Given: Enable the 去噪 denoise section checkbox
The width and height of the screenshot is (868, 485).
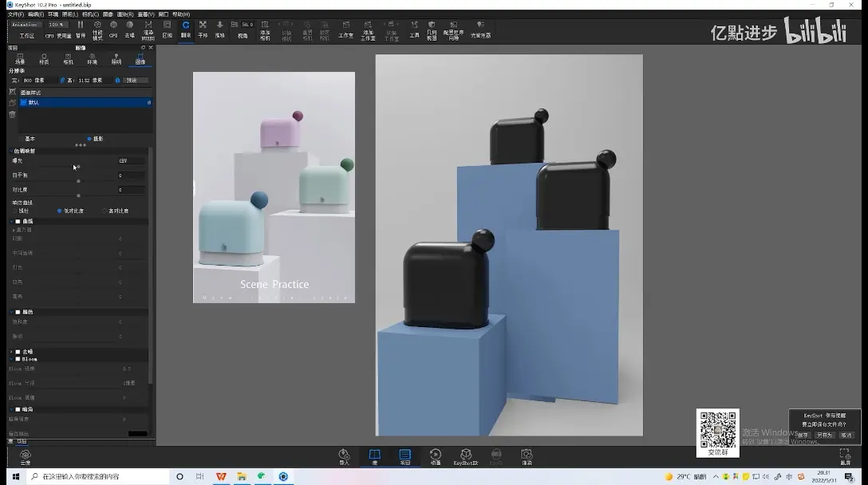Looking at the screenshot, I should (x=18, y=352).
